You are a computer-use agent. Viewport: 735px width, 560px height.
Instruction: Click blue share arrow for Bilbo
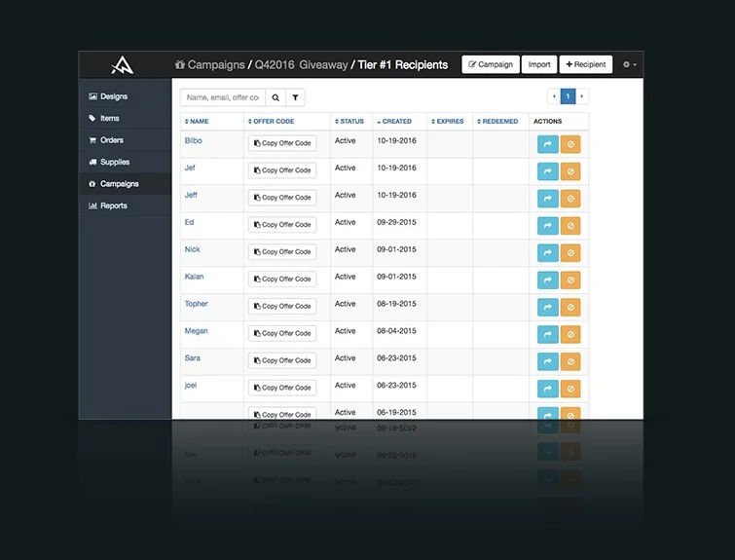pyautogui.click(x=547, y=144)
